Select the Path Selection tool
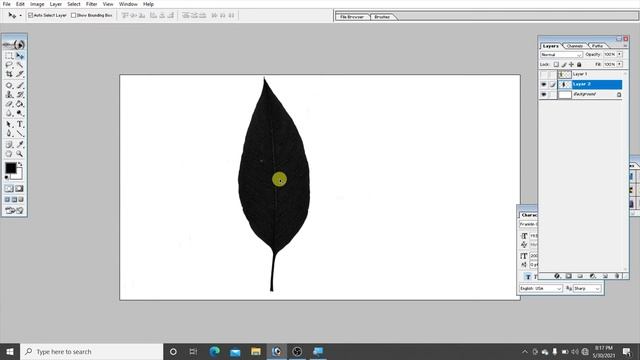 pyautogui.click(x=9, y=124)
